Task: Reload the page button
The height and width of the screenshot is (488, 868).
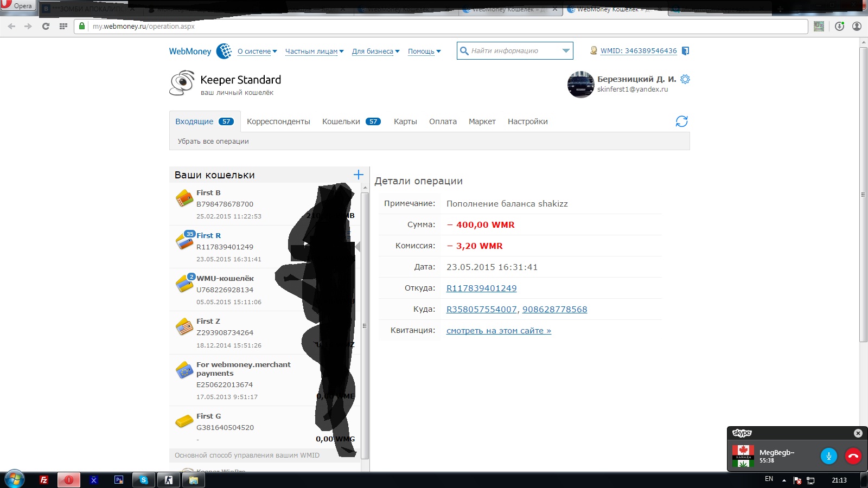Action: pyautogui.click(x=46, y=26)
